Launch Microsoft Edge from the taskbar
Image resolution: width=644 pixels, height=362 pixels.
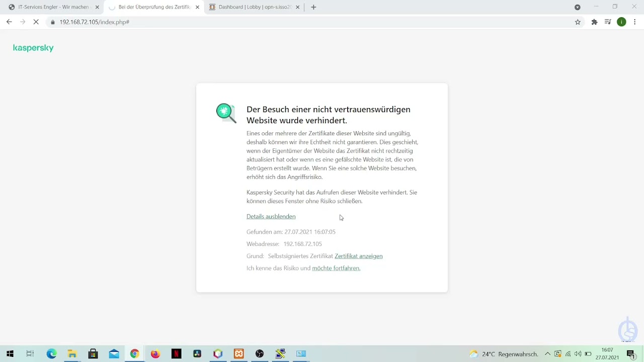(51, 354)
